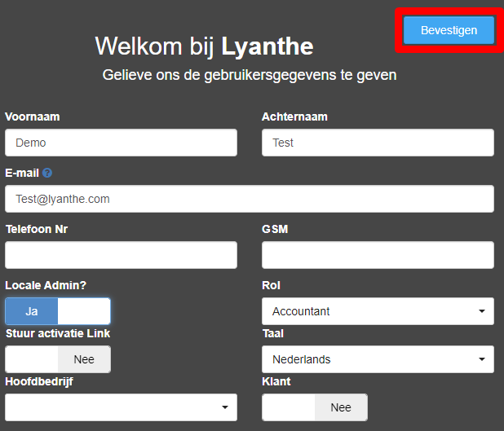Toggle the Klant switch set to Nee
504x431 pixels.
pos(315,407)
